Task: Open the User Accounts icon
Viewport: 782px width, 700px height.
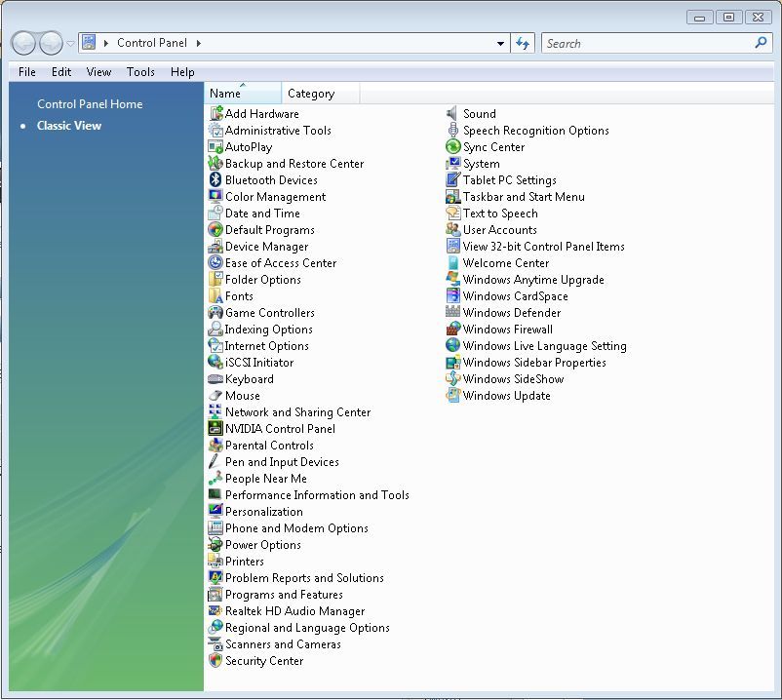Action: (x=452, y=230)
